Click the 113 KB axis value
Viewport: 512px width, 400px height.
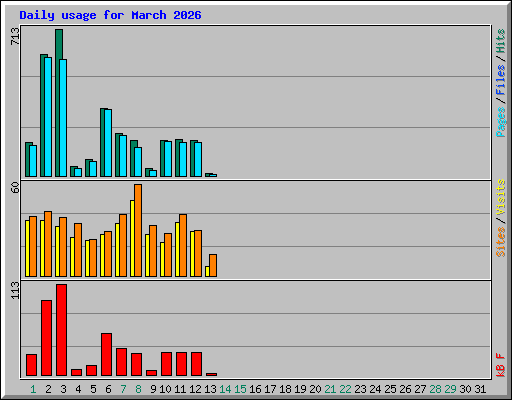[15, 290]
